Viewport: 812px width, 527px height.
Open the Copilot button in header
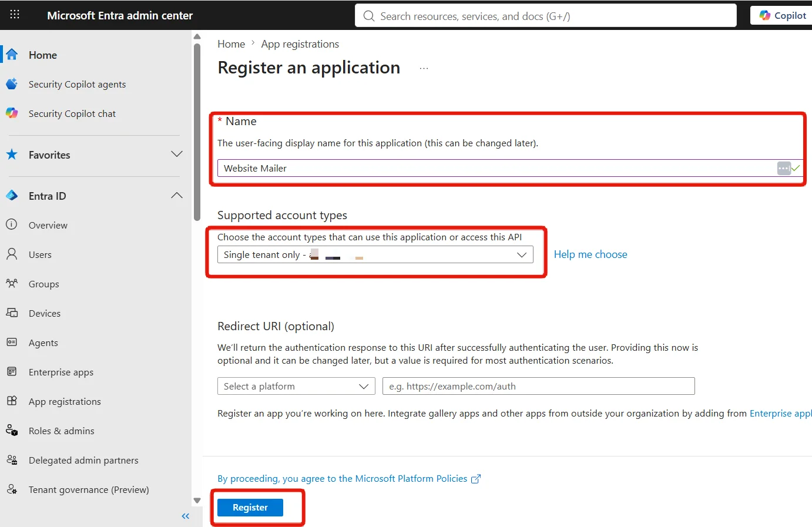782,15
